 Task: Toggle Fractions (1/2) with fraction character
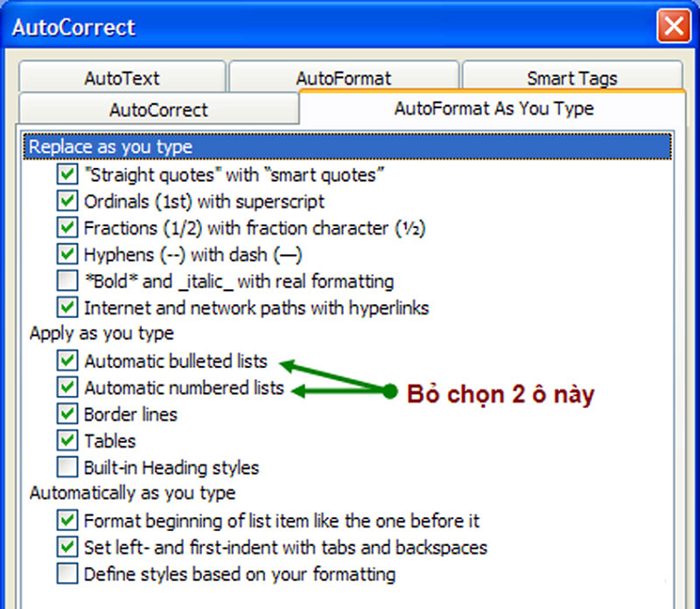click(x=67, y=227)
